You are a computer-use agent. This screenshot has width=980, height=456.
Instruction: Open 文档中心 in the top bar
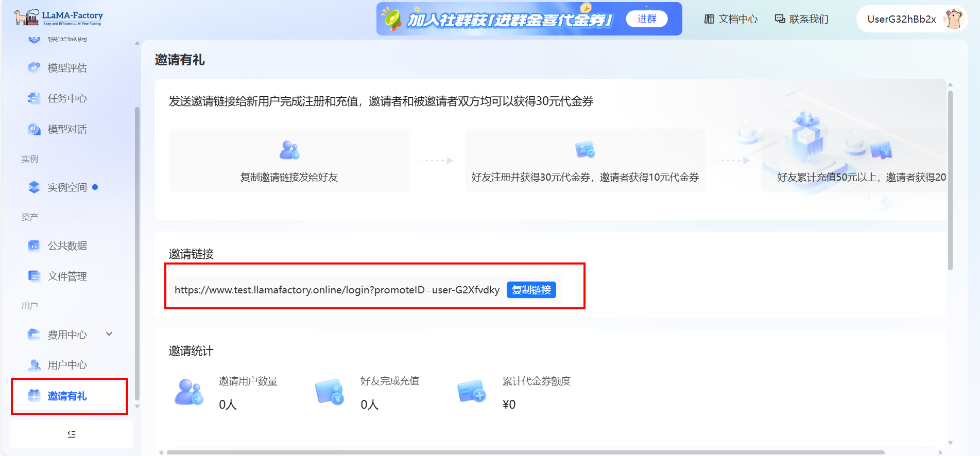(731, 19)
